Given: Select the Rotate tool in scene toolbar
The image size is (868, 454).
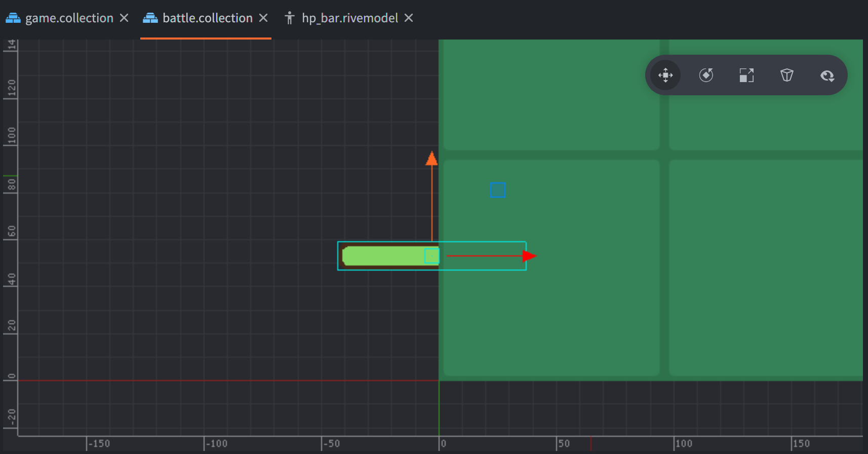Looking at the screenshot, I should (x=706, y=75).
